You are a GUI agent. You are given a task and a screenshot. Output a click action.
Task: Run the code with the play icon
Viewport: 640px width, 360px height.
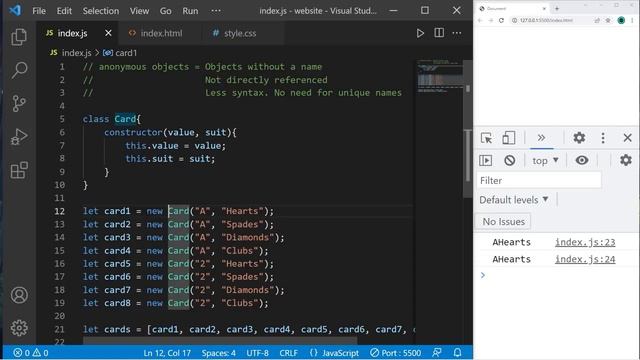coord(420,33)
